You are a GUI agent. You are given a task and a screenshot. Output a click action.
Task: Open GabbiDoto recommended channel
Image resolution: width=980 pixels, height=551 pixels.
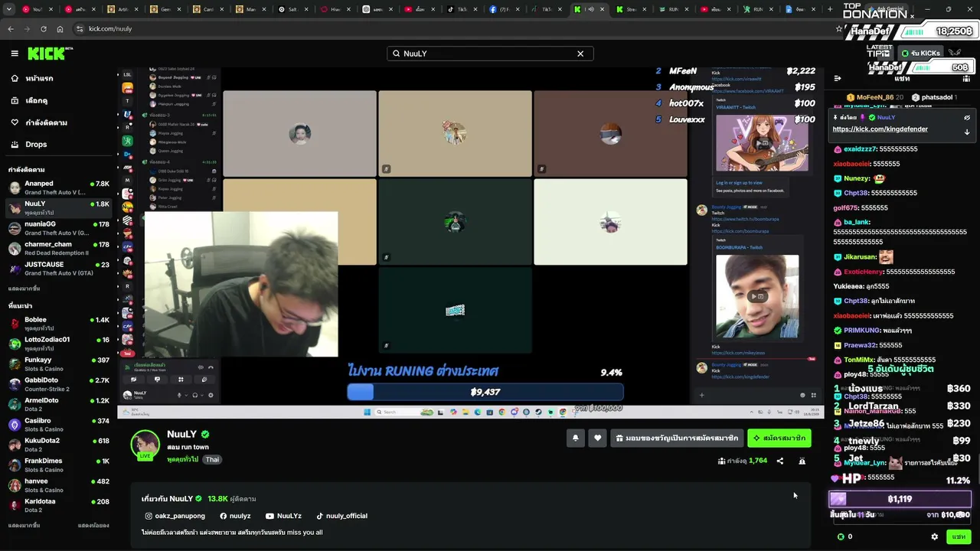click(60, 383)
